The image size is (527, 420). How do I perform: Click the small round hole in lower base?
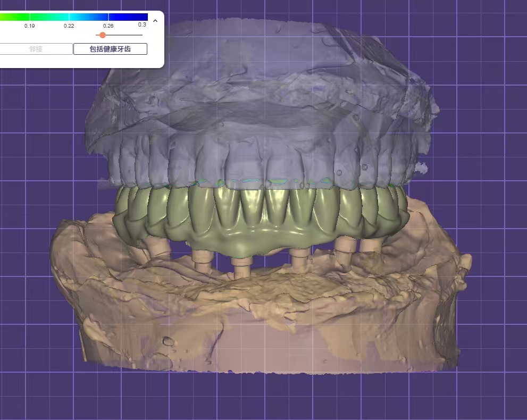pyautogui.click(x=168, y=340)
